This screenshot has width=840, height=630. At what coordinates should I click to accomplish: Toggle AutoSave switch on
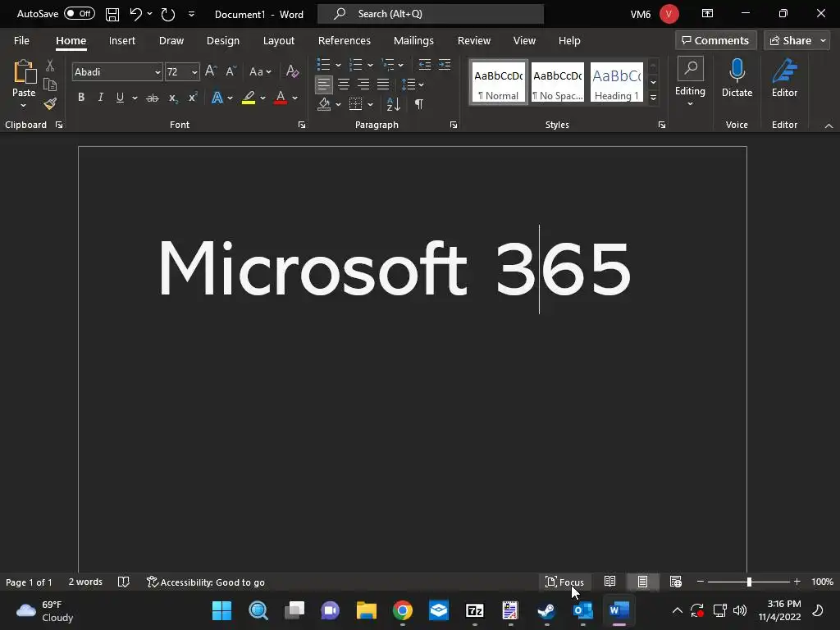tap(80, 14)
